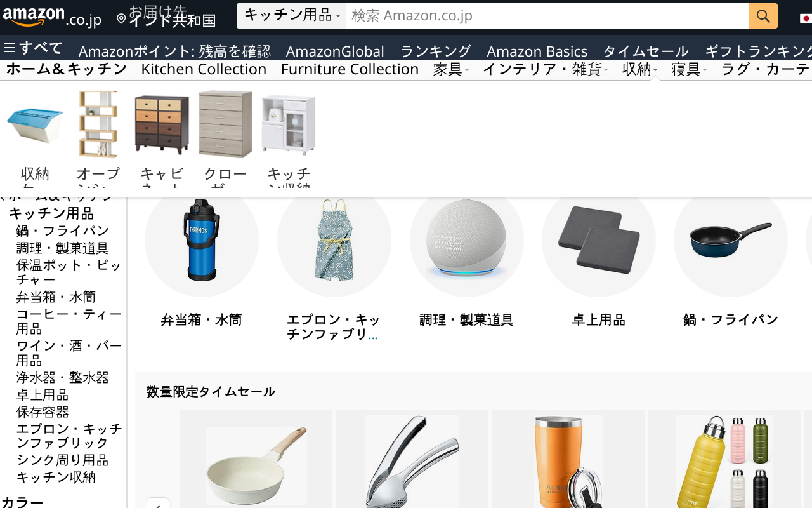Click the 数量限定タイムセール heading

tap(211, 392)
